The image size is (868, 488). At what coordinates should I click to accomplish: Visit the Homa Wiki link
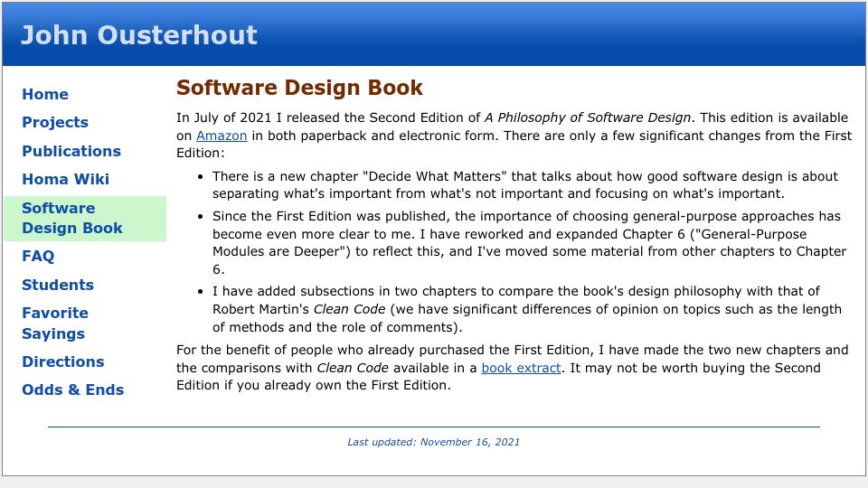click(65, 179)
